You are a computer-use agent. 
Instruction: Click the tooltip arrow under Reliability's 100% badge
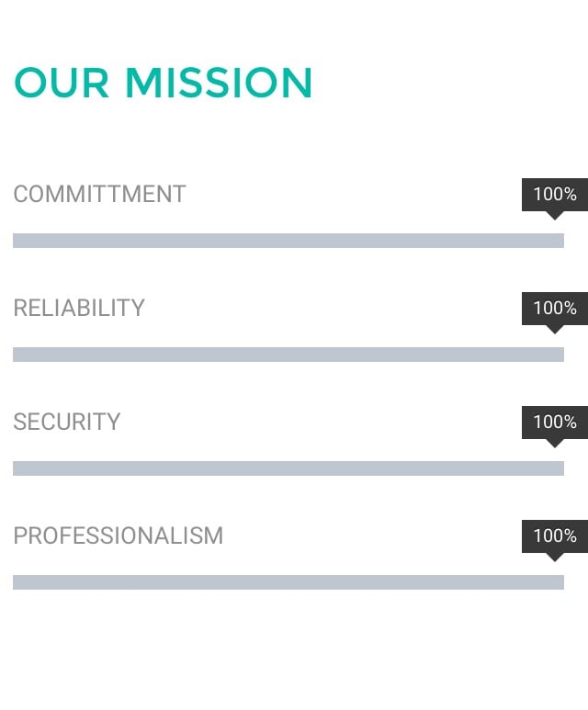tap(555, 329)
